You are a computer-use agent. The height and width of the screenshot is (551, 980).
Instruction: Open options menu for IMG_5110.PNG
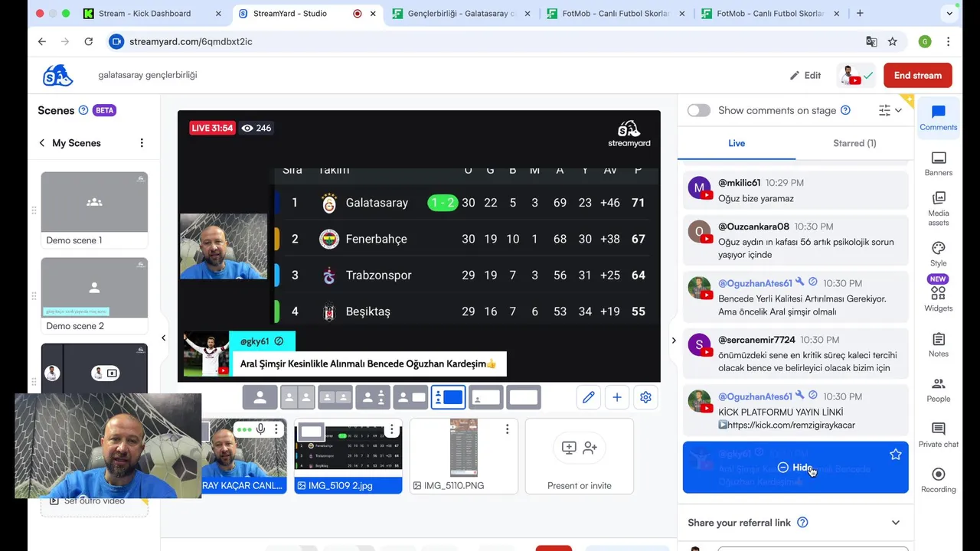[507, 429]
